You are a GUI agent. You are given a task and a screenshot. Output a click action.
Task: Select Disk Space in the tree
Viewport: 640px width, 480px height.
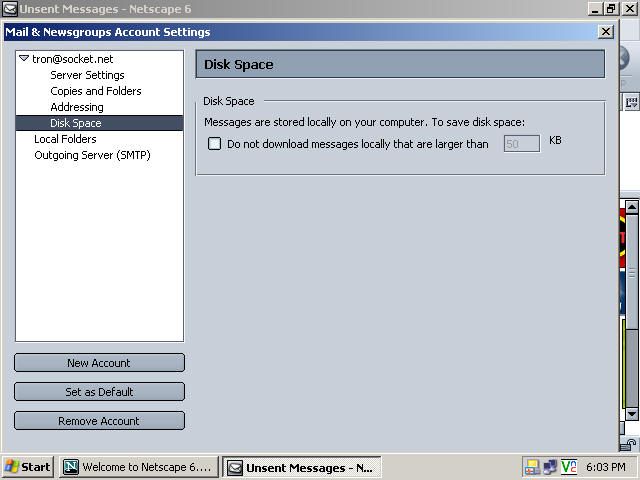99,123
